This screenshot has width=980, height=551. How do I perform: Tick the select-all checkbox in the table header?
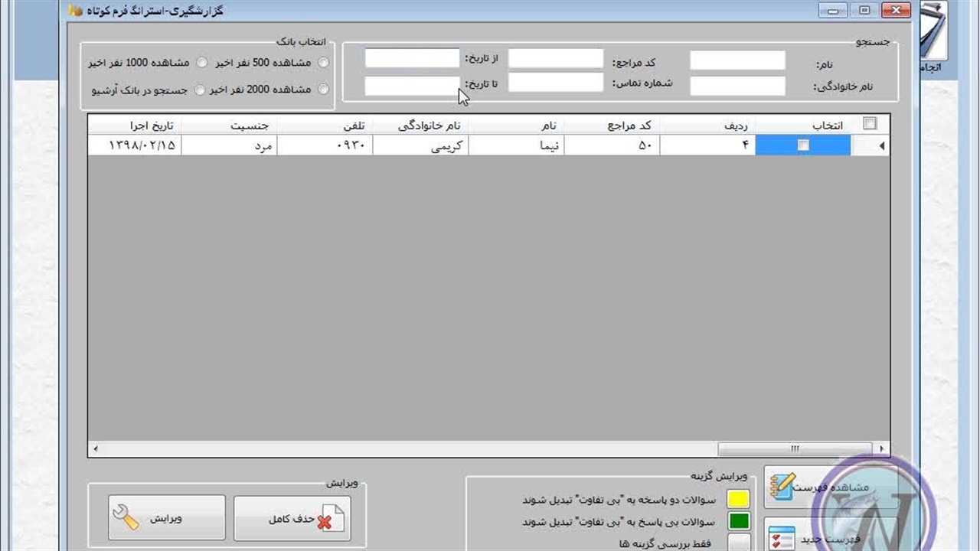coord(870,123)
